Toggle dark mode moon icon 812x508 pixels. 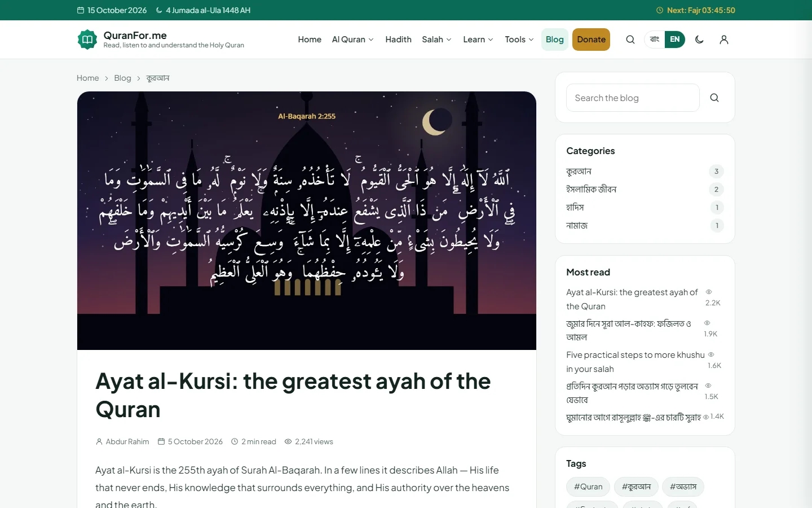[x=699, y=40]
